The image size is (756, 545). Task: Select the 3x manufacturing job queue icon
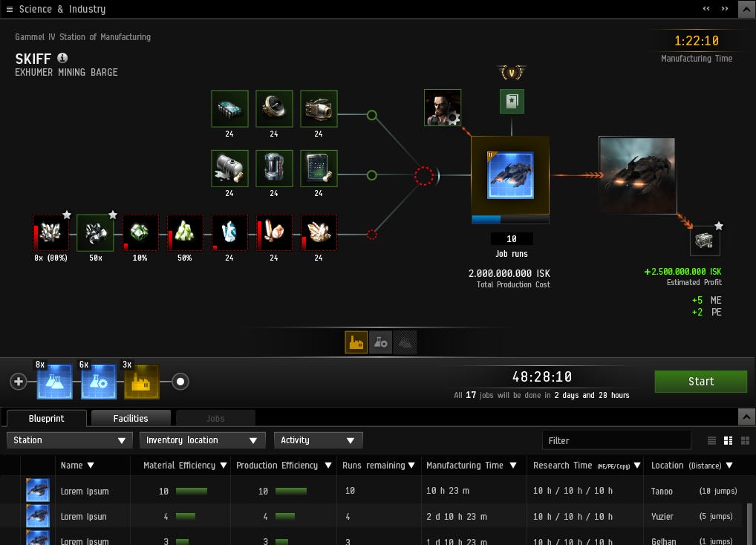point(142,382)
